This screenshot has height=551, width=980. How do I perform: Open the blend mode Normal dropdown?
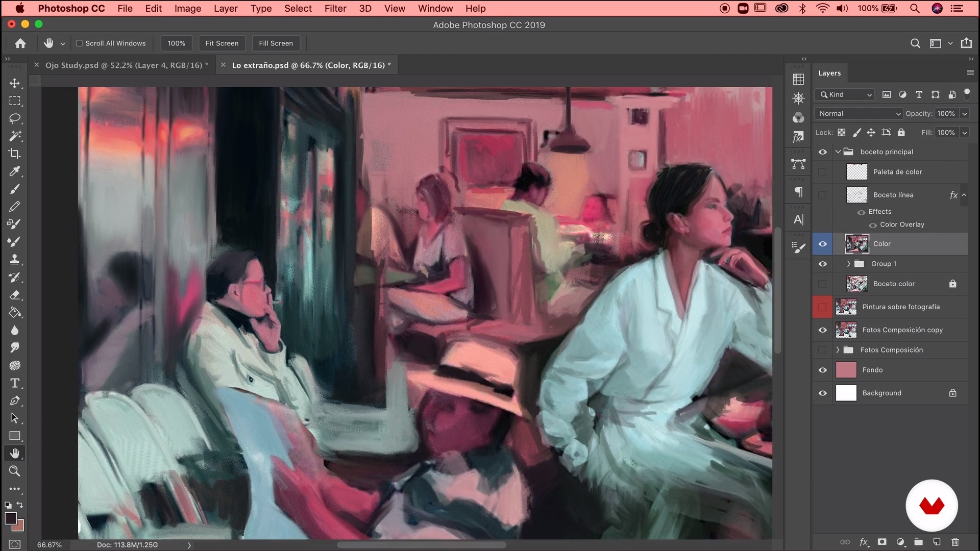[x=860, y=114]
